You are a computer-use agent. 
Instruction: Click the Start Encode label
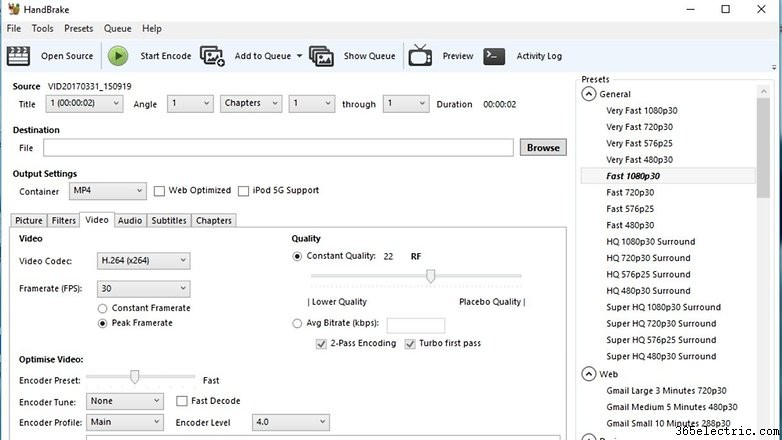pyautogui.click(x=166, y=56)
